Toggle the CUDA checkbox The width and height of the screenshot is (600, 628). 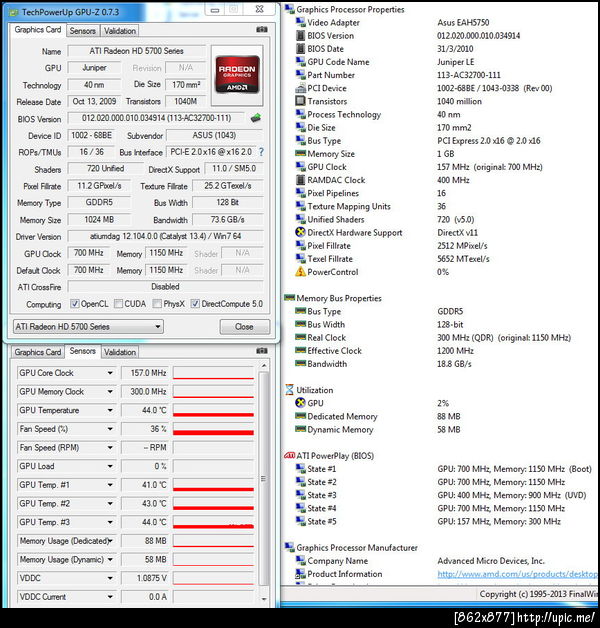click(118, 304)
